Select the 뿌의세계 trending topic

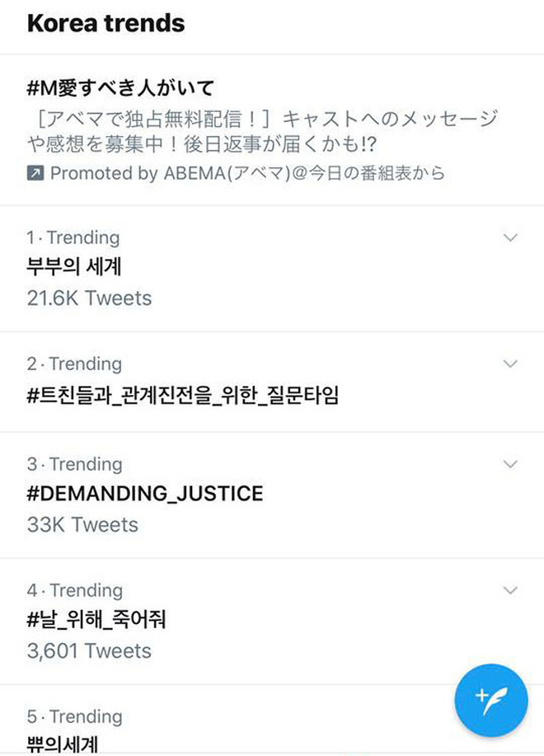(63, 744)
